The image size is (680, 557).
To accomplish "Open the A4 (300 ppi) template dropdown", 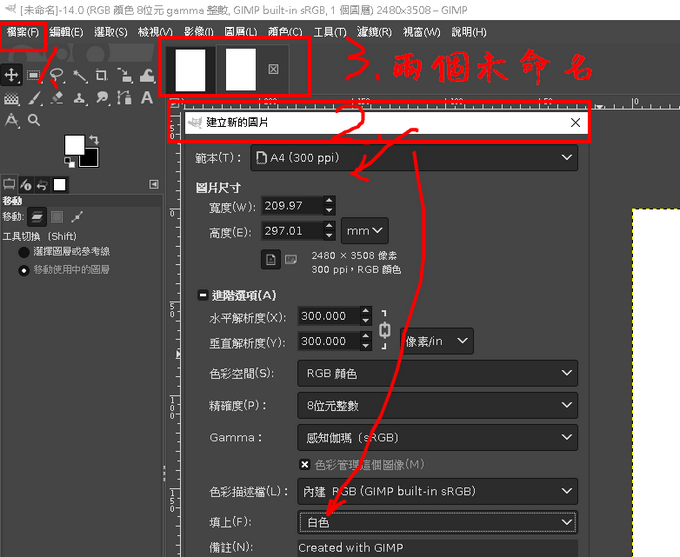I will pos(413,158).
